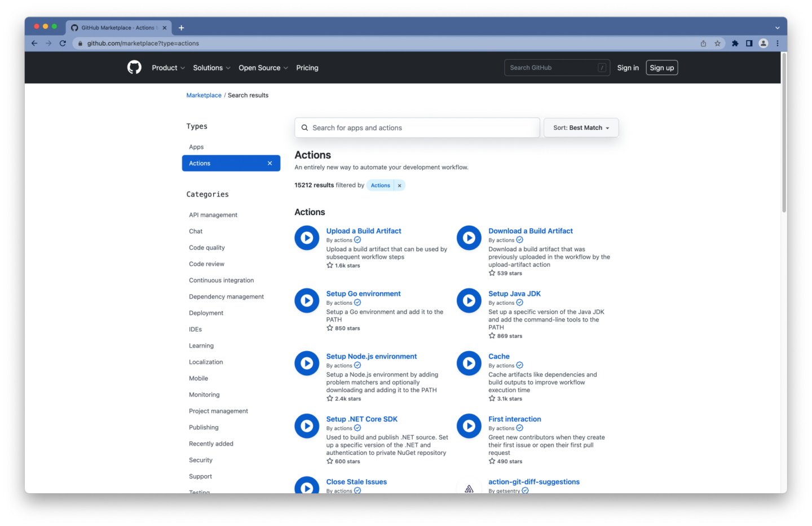Viewport: 812px width, 526px height.
Task: Filter by the Continuous integration category
Action: click(221, 280)
